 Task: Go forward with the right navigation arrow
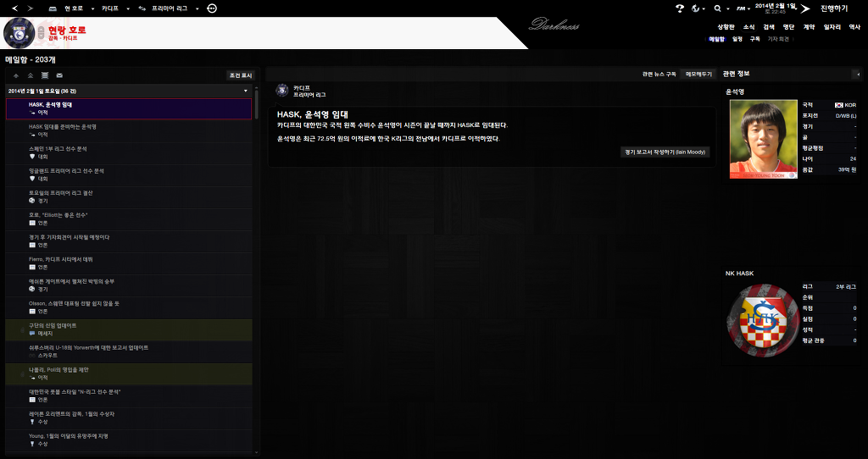pos(30,8)
